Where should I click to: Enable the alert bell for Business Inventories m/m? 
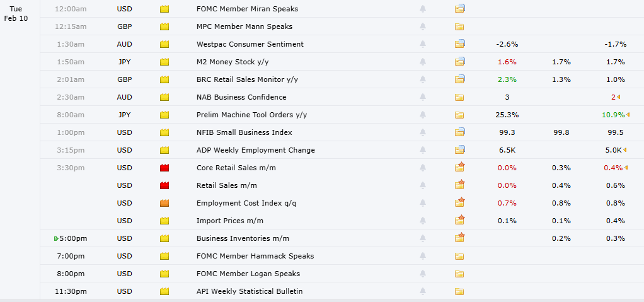pos(423,238)
